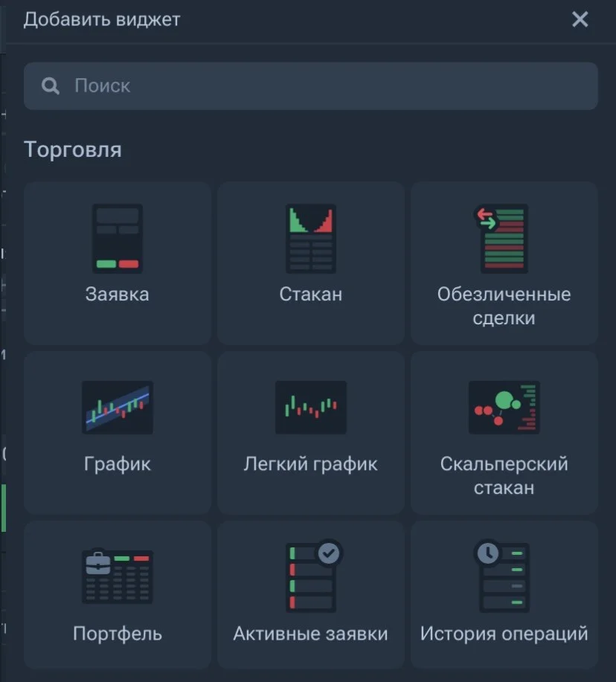Select the Скальперский стакан widget icon
The width and height of the screenshot is (616, 682).
pos(504,408)
